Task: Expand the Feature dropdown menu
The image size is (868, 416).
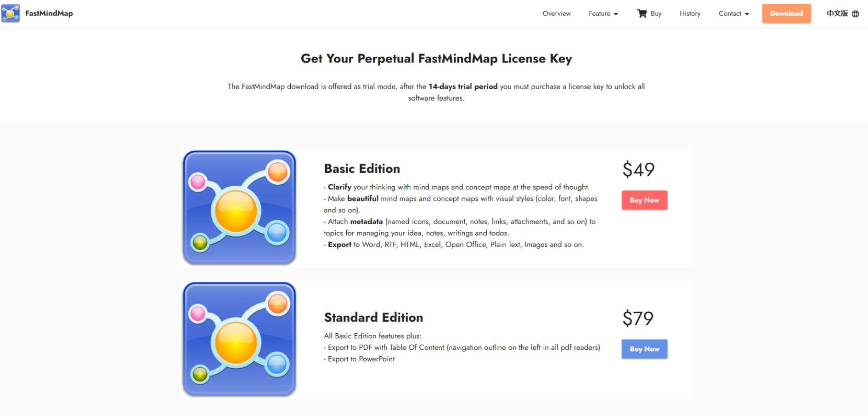Action: pos(603,14)
